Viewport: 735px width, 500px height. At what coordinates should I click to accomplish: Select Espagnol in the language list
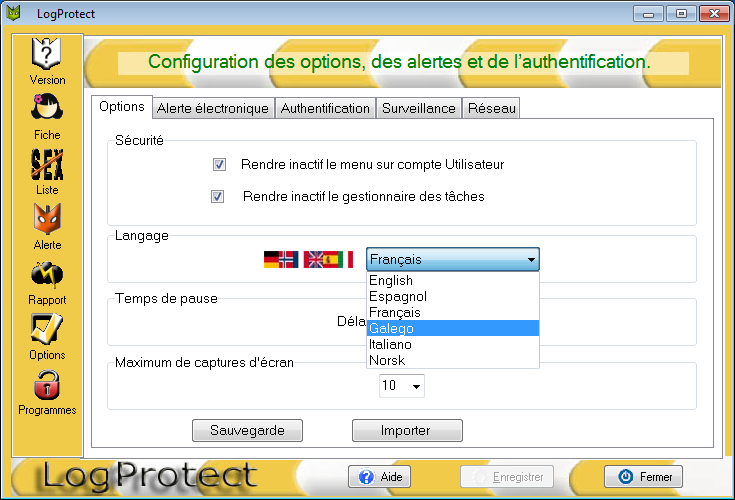point(453,296)
